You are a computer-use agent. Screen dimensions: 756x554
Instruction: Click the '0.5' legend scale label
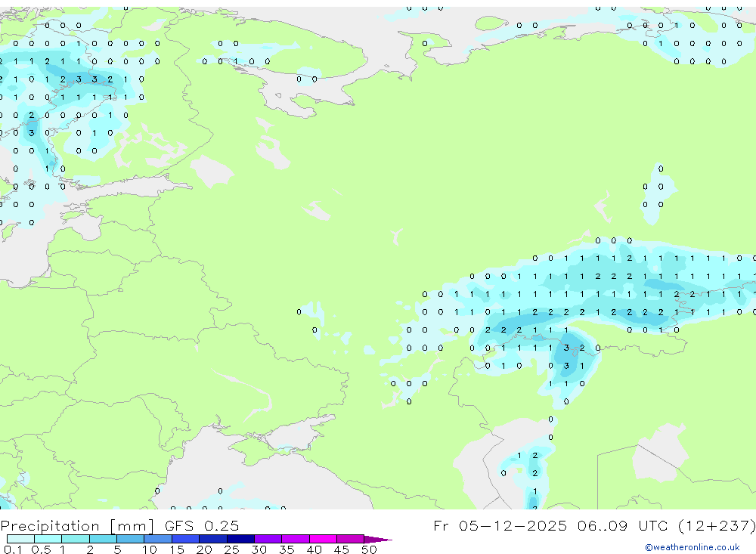[41, 549]
